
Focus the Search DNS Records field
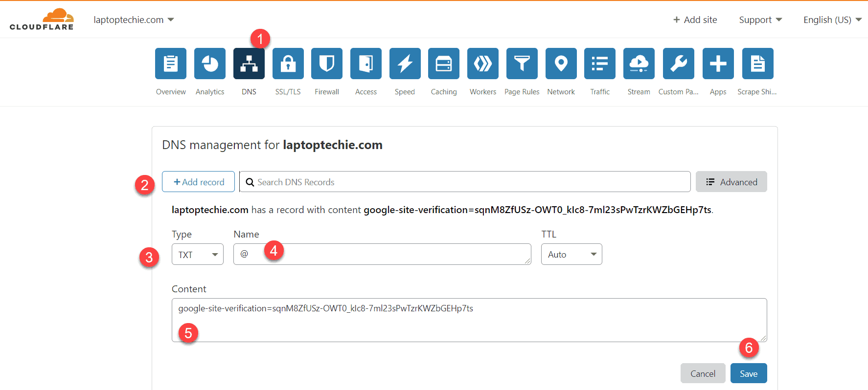click(465, 182)
